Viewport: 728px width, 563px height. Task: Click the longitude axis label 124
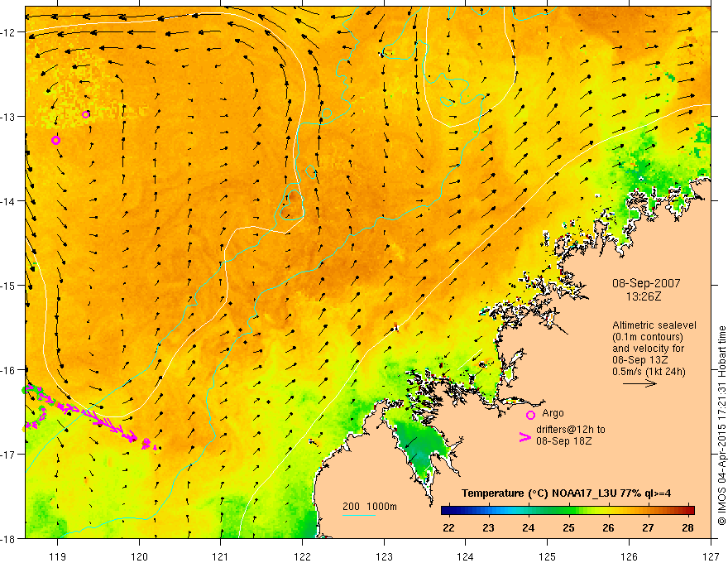[466, 556]
